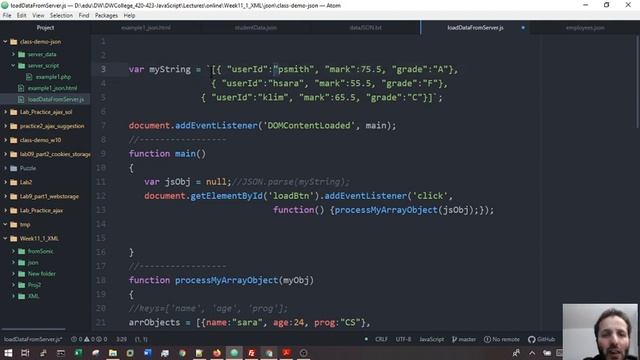Click the XML folder icon
The height and width of the screenshot is (360, 640).
point(22,296)
